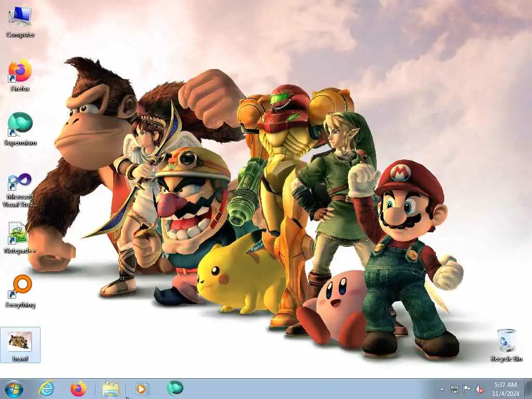Select the Firefox desktop shortcut
Viewport: 532px width, 399px height.
click(20, 75)
